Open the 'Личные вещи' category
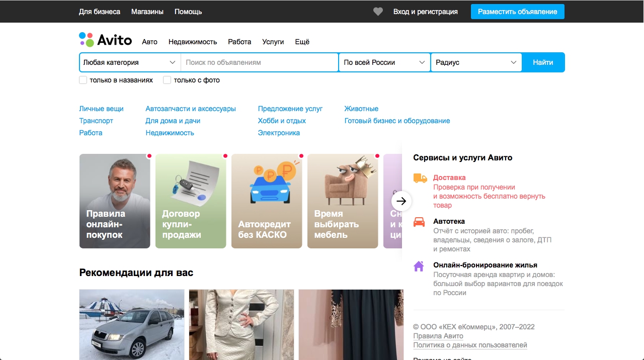The height and width of the screenshot is (360, 644). coord(101,109)
